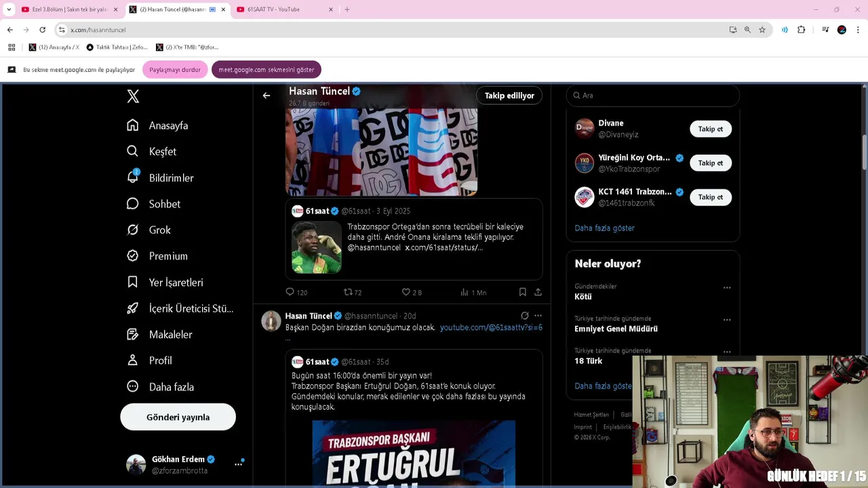Viewport: 868px width, 488px height.
Task: Open Onana goalkeeper thumbnail
Action: [x=317, y=247]
